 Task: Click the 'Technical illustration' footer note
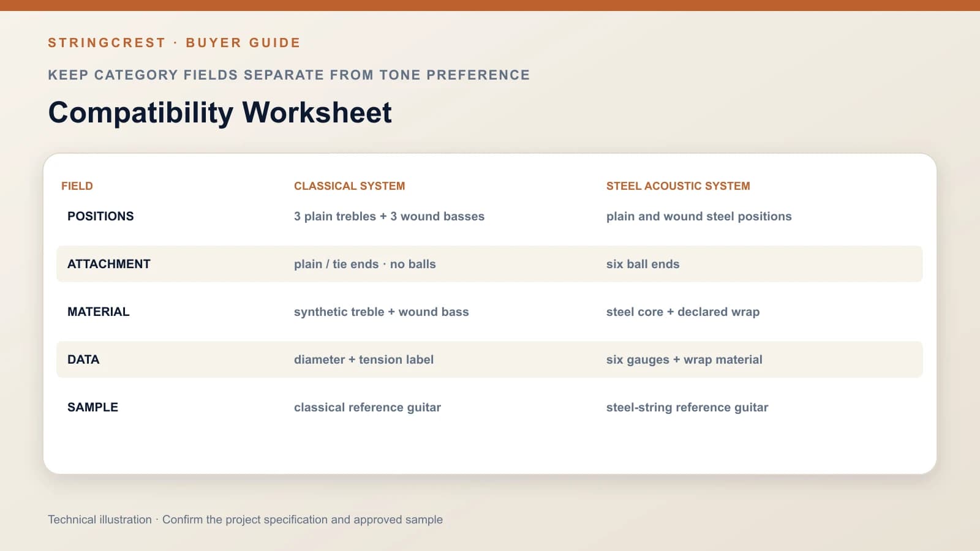pos(245,520)
